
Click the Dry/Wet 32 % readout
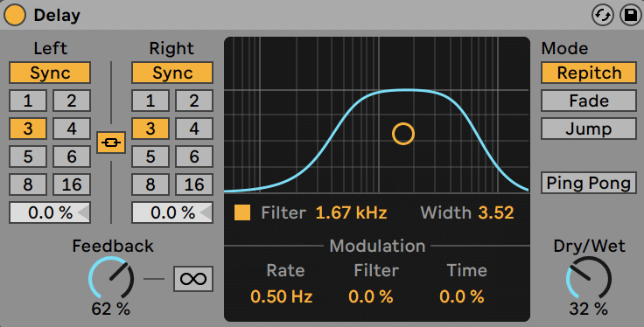click(589, 309)
